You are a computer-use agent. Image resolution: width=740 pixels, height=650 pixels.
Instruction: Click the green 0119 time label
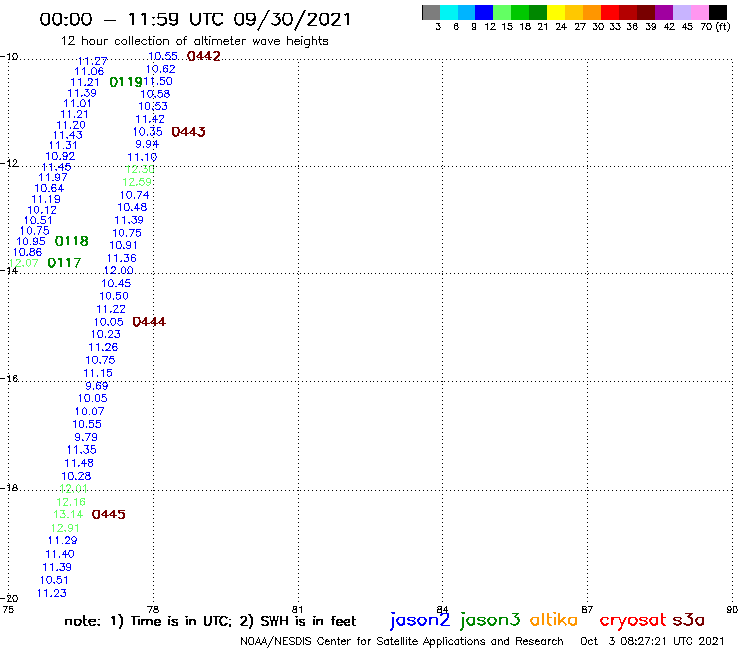[x=126, y=82]
